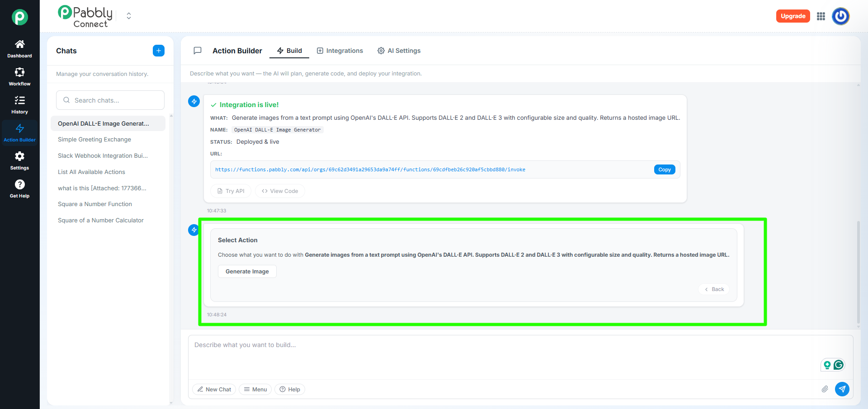Click the View Code button
This screenshot has height=409, width=868.
[x=280, y=191]
